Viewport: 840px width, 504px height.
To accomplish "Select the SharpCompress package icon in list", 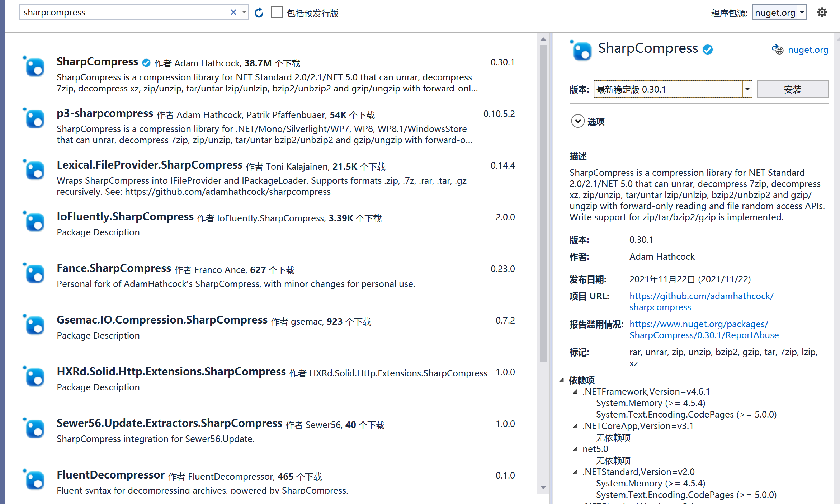I will [x=34, y=67].
